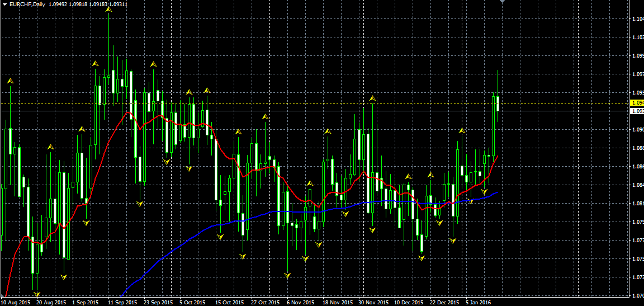Click the lowest down fractal arrow near 20 Aug
The height and width of the screenshot is (306, 644).
(37, 294)
